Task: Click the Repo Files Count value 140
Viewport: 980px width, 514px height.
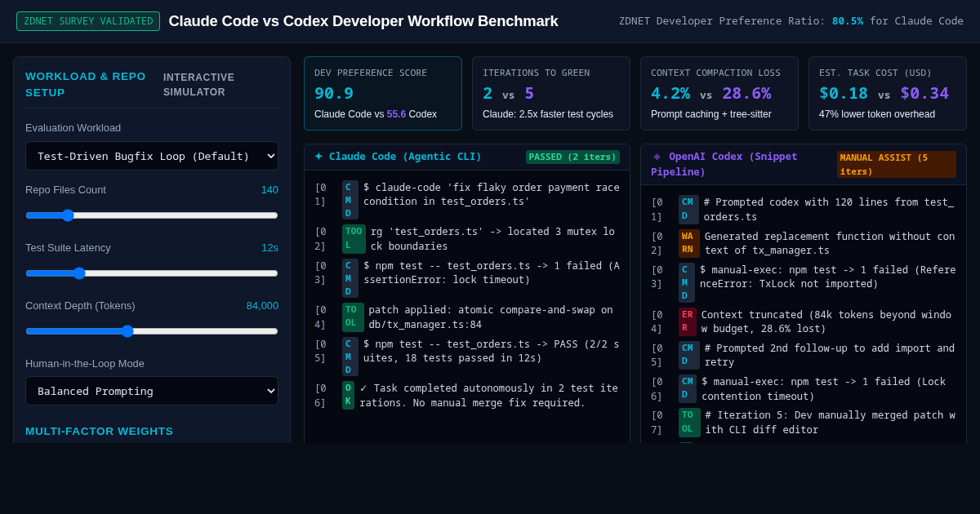Action: pos(269,189)
